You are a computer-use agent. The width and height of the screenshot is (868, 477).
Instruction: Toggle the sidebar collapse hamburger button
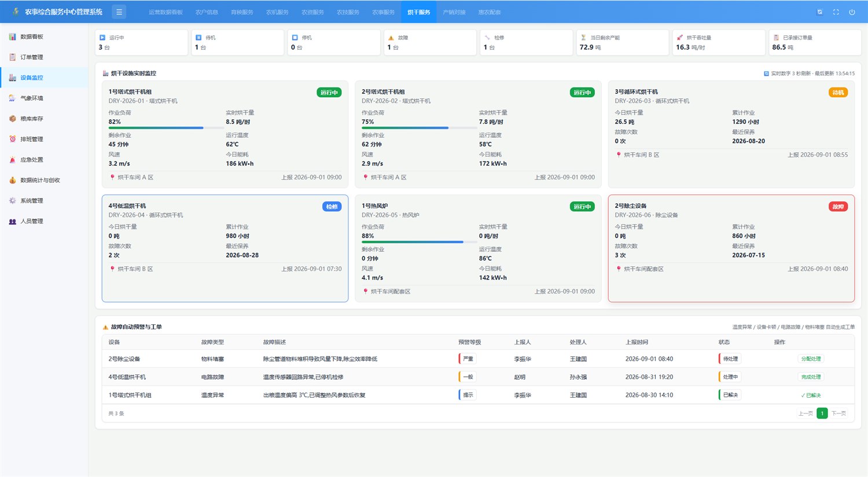(x=119, y=12)
